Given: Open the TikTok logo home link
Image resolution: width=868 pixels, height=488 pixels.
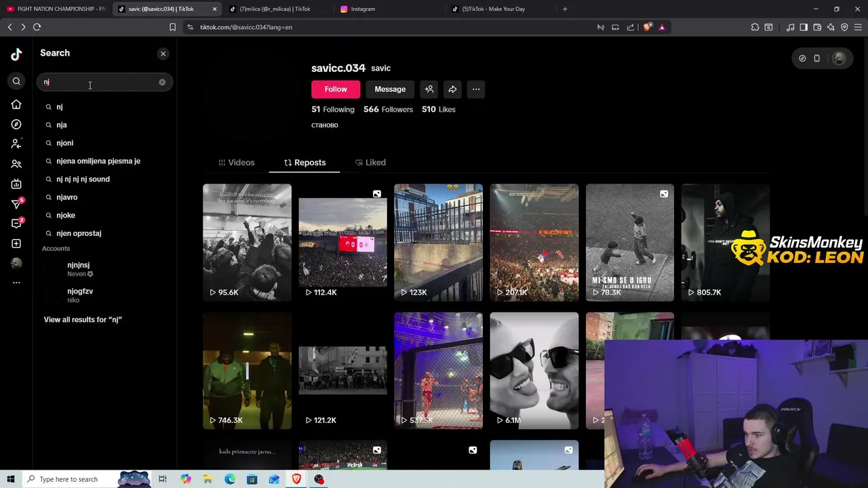Looking at the screenshot, I should [x=16, y=55].
